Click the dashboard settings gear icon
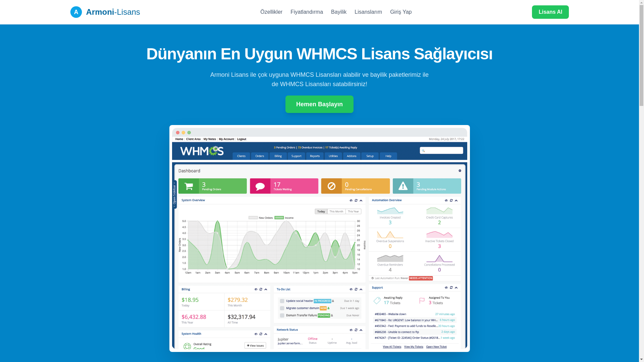The width and height of the screenshot is (644, 362). click(460, 171)
